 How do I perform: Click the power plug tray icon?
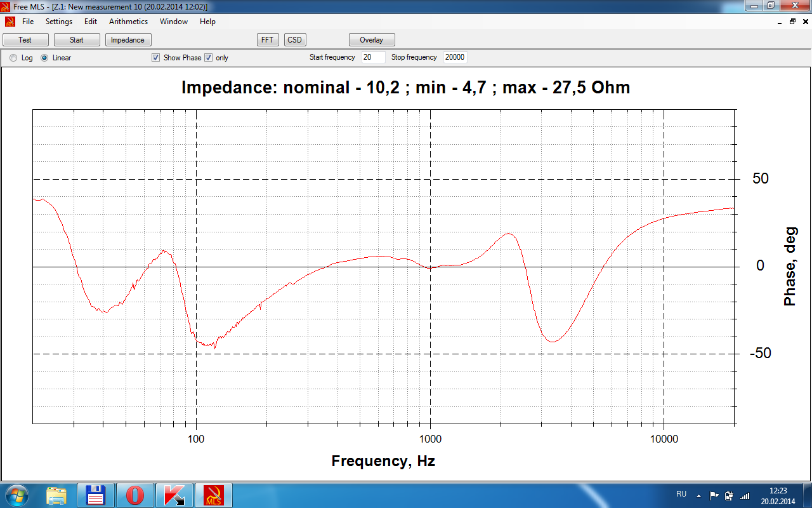click(x=730, y=495)
